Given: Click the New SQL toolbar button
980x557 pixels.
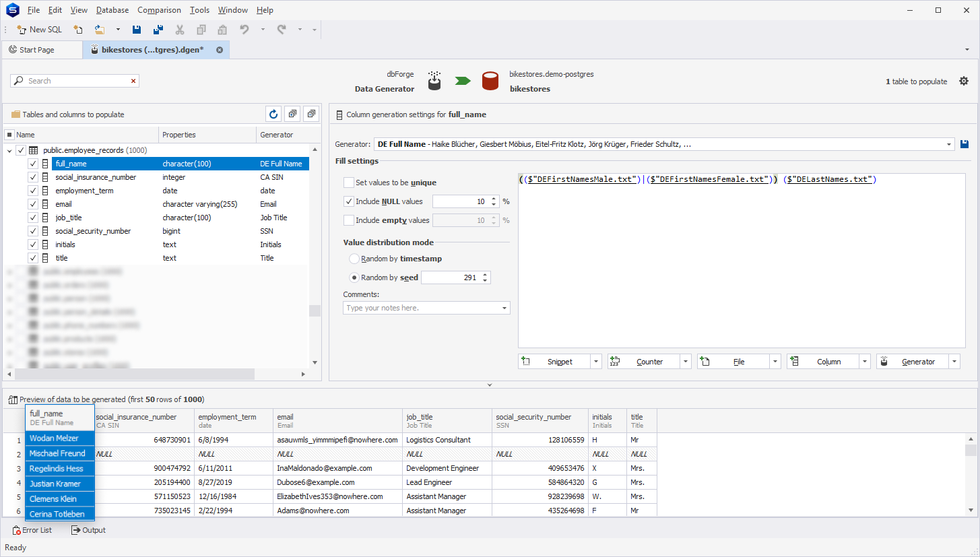Looking at the screenshot, I should [x=40, y=30].
